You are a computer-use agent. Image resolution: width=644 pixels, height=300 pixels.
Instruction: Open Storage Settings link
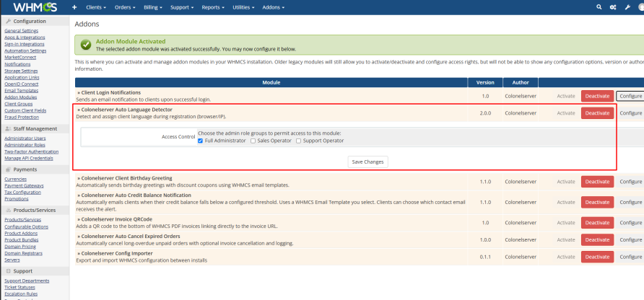[21, 71]
